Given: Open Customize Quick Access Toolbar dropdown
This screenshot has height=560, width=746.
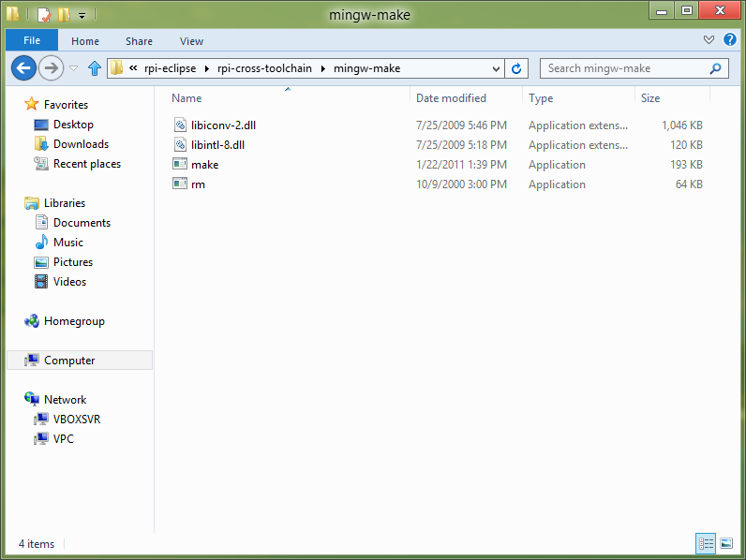Looking at the screenshot, I should pos(82,16).
